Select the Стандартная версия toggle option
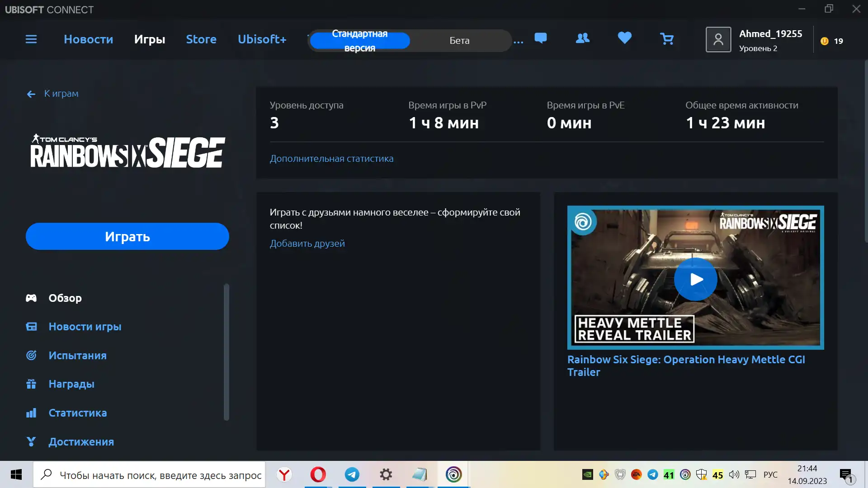868x488 pixels. pos(360,41)
